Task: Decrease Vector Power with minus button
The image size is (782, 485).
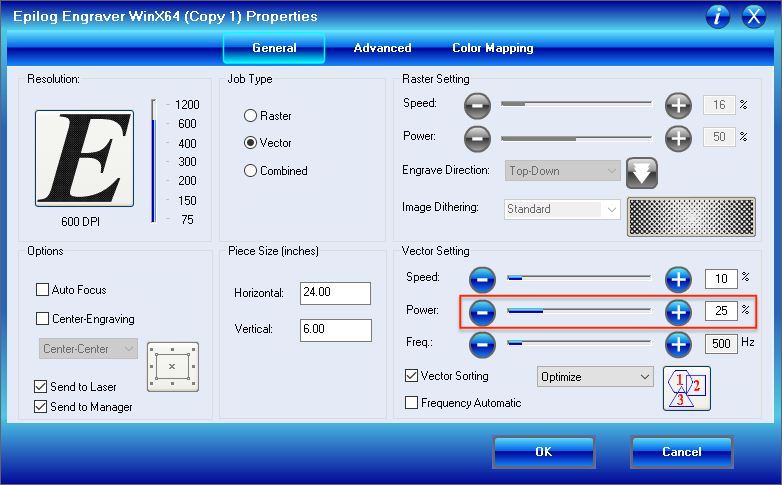Action: pos(482,312)
